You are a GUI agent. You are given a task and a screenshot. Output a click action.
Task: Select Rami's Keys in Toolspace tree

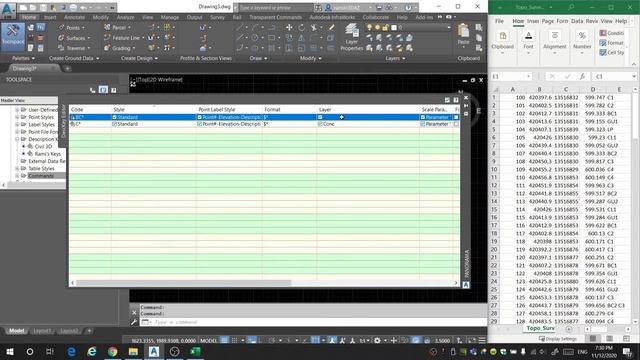[47, 154]
